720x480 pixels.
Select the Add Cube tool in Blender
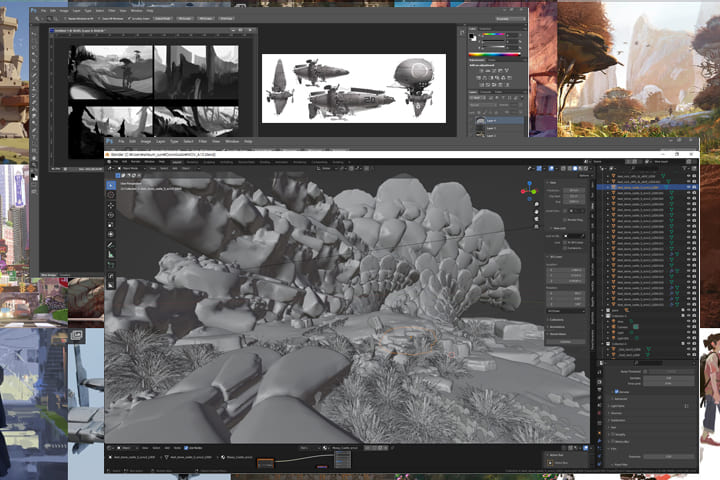click(111, 265)
